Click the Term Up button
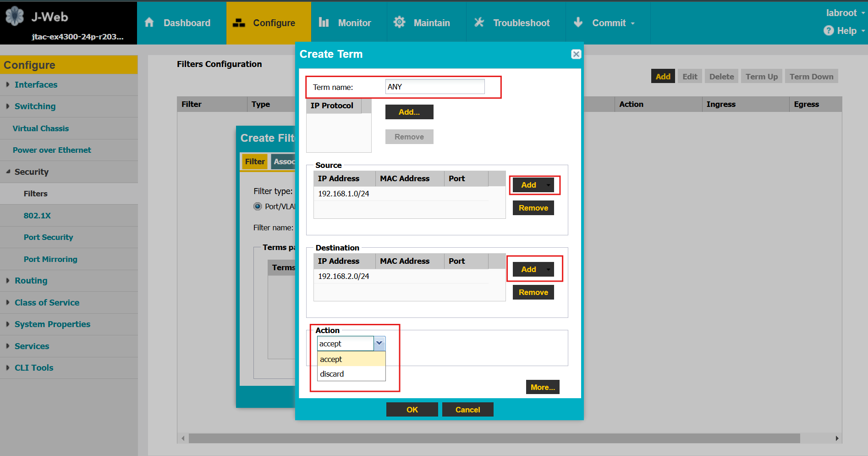 761,76
